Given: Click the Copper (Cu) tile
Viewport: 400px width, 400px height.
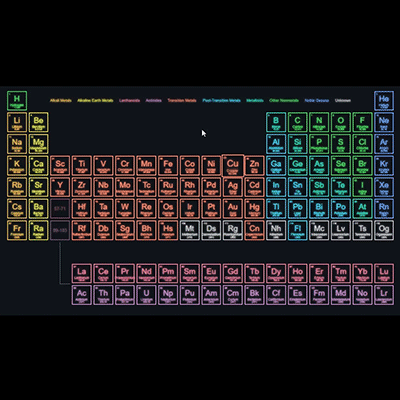Looking at the screenshot, I should 233,165.
